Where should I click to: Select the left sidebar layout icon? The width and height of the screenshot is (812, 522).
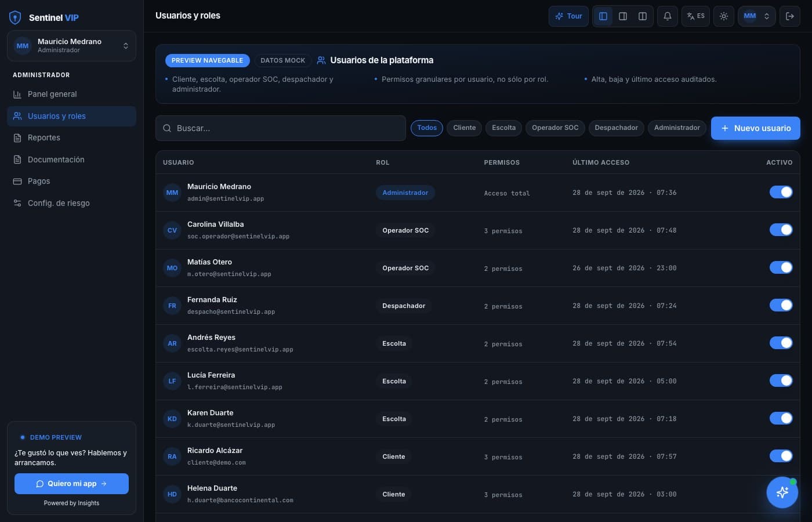click(603, 16)
